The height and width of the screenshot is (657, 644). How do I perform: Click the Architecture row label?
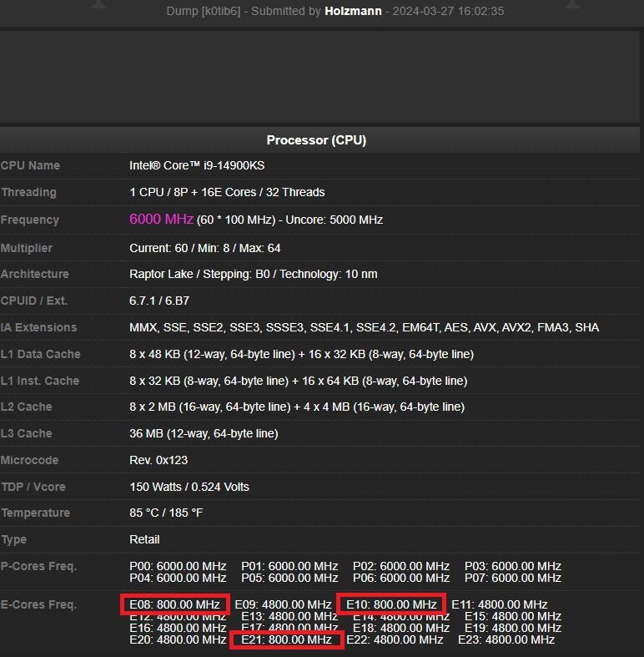tap(35, 274)
